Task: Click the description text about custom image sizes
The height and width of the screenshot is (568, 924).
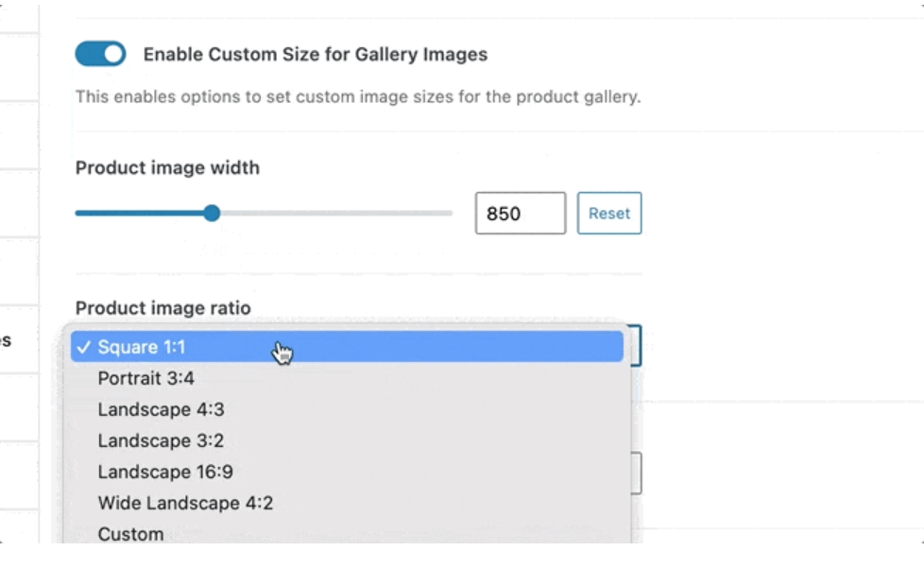Action: point(357,96)
